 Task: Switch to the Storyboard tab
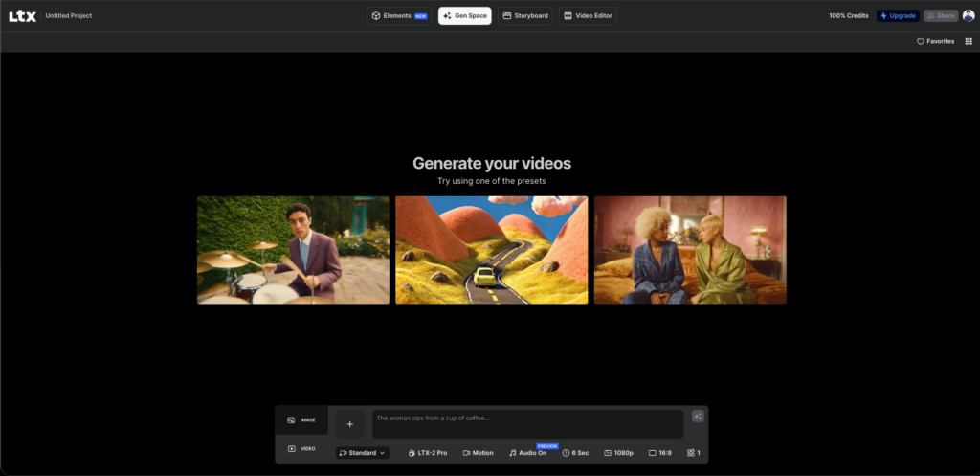(525, 16)
